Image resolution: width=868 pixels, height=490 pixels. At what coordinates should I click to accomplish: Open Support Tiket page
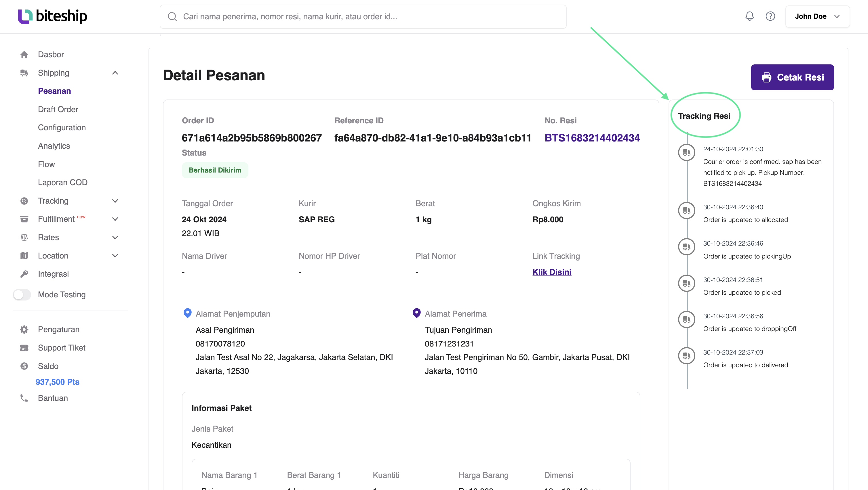pyautogui.click(x=62, y=348)
